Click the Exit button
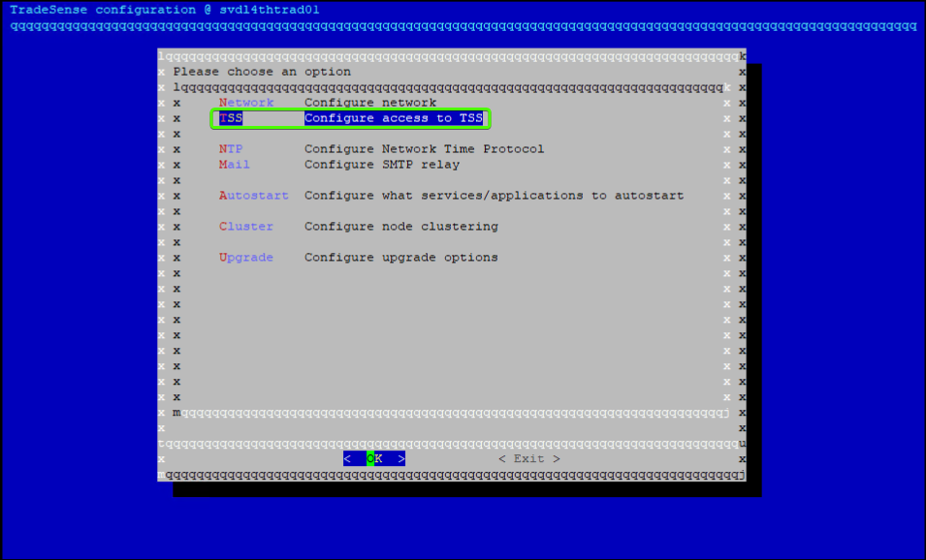Viewport: 926px width, 560px height. [529, 458]
